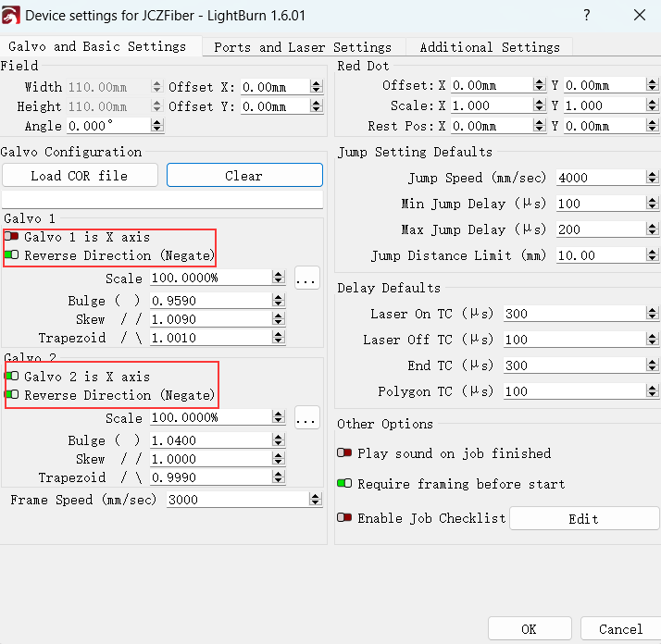Click Laser Off TC input field
Viewport: 661px width, 644px height.
coord(575,340)
